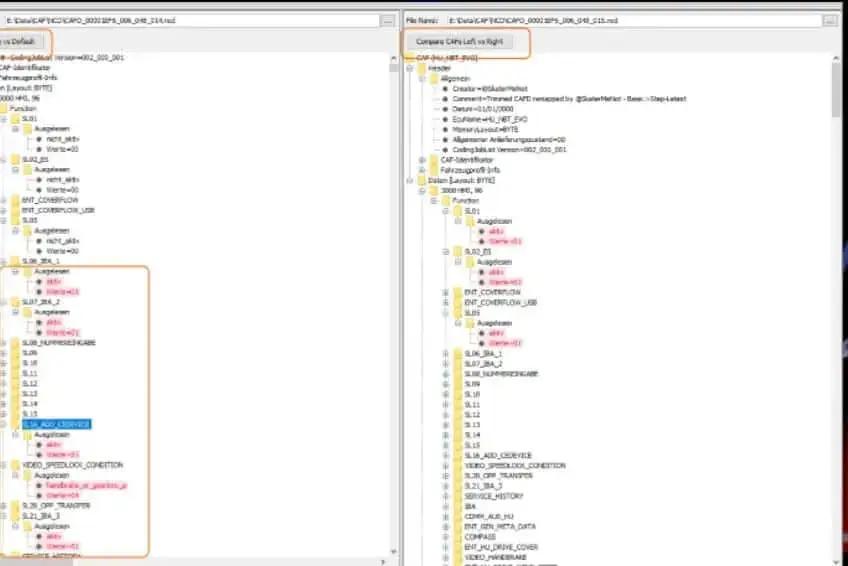Click SL08_NUMMERNEINGABE folder icon in left tree
Screen dimensions: 848x566
(x=14, y=343)
